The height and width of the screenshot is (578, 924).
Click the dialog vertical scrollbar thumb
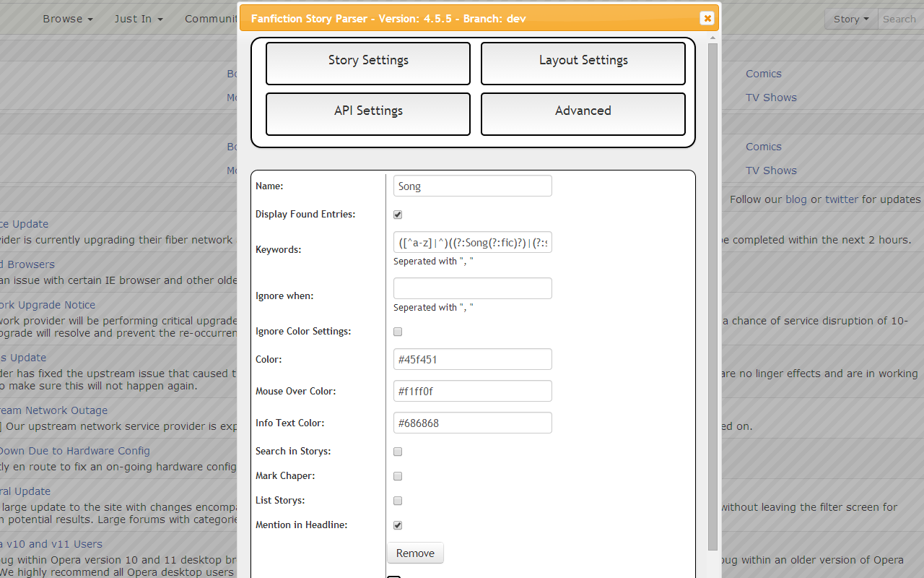(x=712, y=296)
